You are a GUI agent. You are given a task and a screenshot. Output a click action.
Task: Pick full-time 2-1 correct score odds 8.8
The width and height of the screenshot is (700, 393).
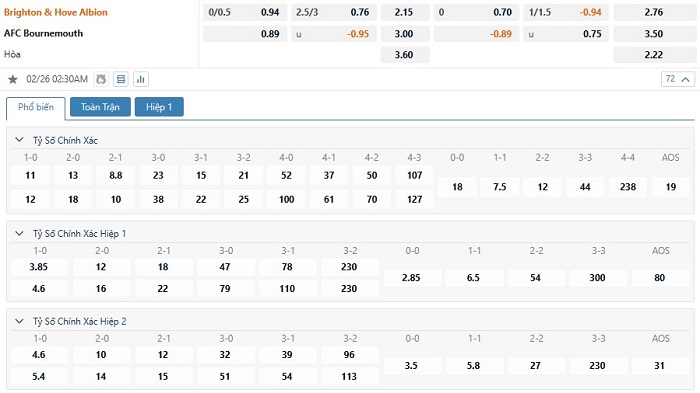point(116,176)
